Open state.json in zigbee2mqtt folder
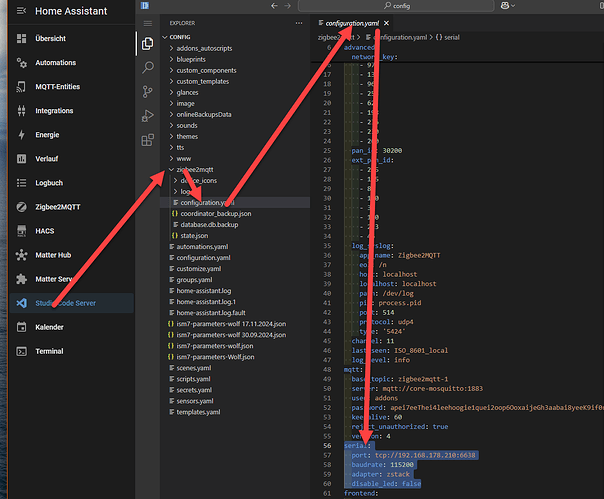Viewport: 604px width, 499px height. (x=194, y=236)
